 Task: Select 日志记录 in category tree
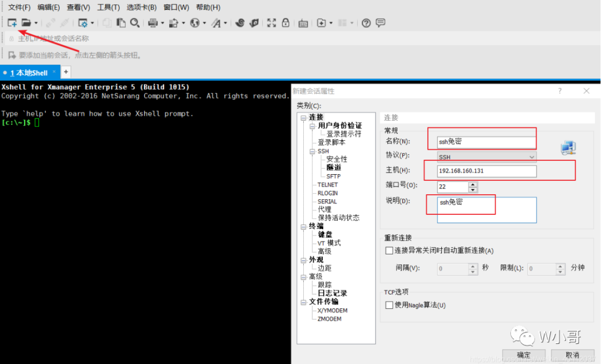332,293
